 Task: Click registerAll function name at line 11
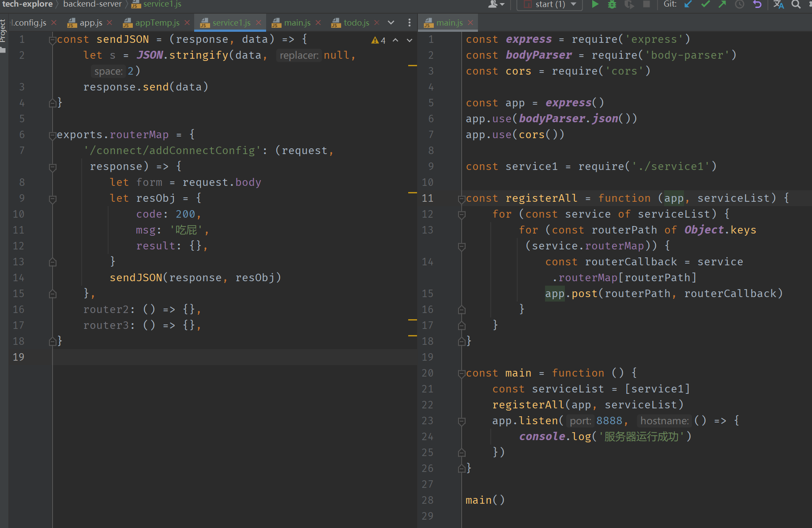tap(541, 198)
